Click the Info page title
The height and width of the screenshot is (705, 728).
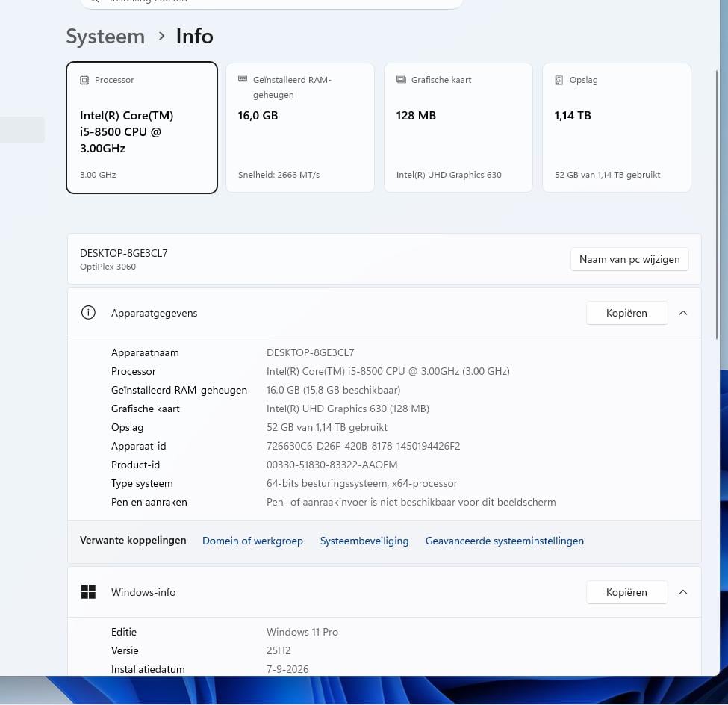(195, 37)
